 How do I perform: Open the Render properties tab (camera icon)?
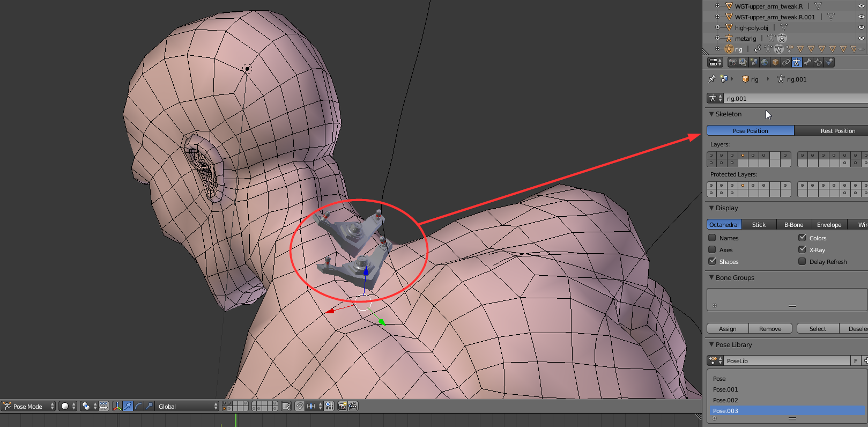pyautogui.click(x=733, y=62)
